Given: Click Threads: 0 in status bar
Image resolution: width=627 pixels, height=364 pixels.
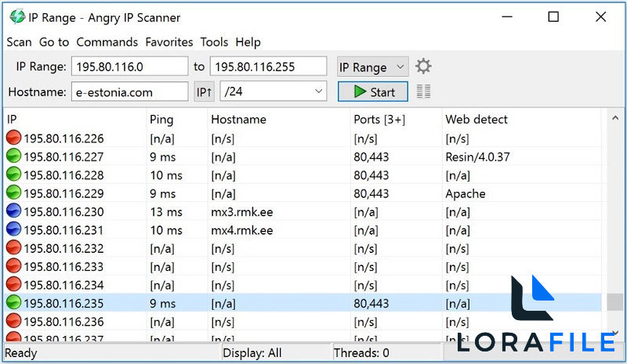Looking at the screenshot, I should point(361,353).
